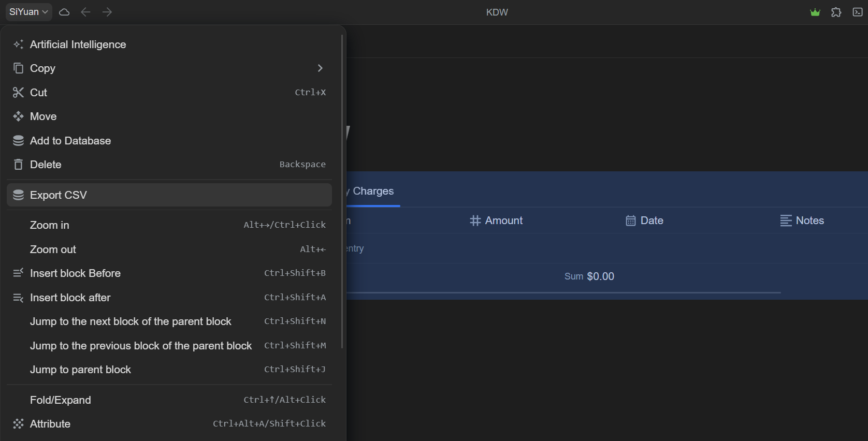Open the Attribute menu entry

pos(50,424)
